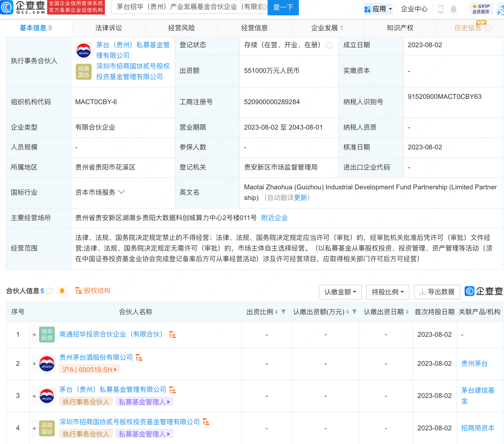Expand row 3 with the plus button

(x=34, y=396)
